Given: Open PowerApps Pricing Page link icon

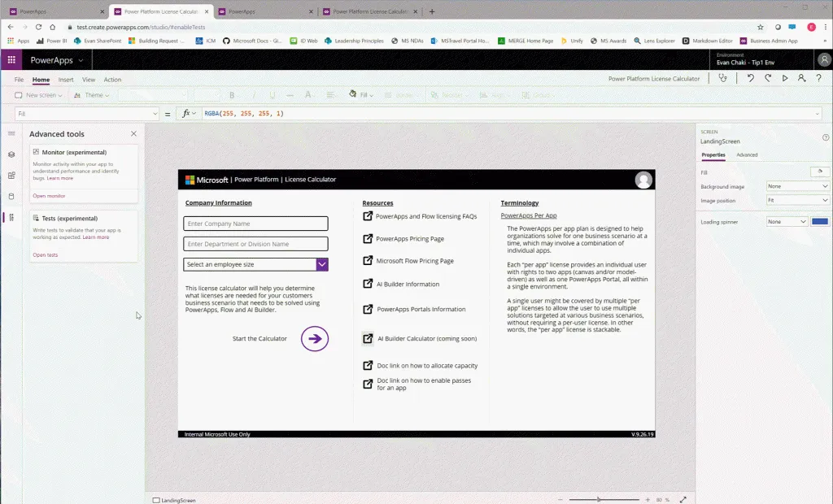Looking at the screenshot, I should point(368,238).
